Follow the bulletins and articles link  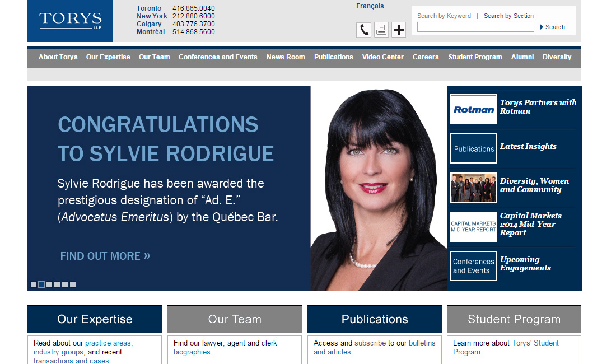pos(375,348)
